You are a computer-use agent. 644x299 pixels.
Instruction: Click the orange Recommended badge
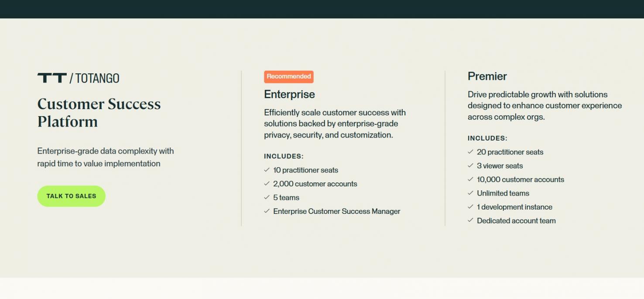click(288, 76)
